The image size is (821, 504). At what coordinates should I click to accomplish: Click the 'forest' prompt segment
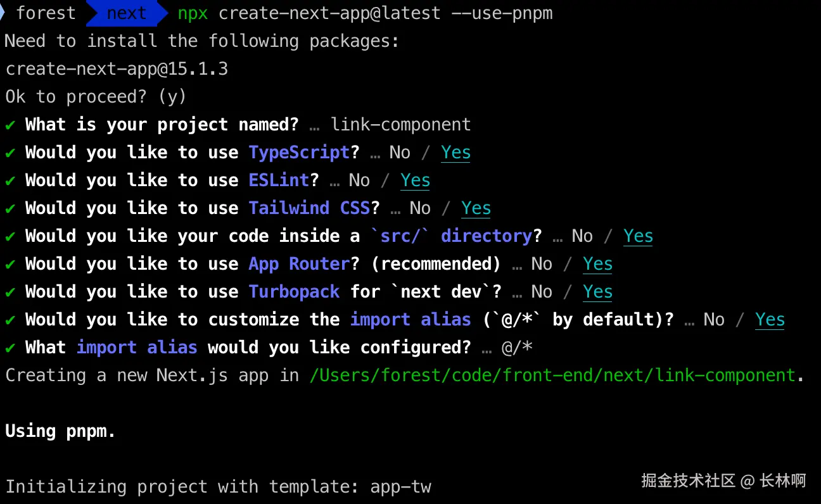(46, 13)
